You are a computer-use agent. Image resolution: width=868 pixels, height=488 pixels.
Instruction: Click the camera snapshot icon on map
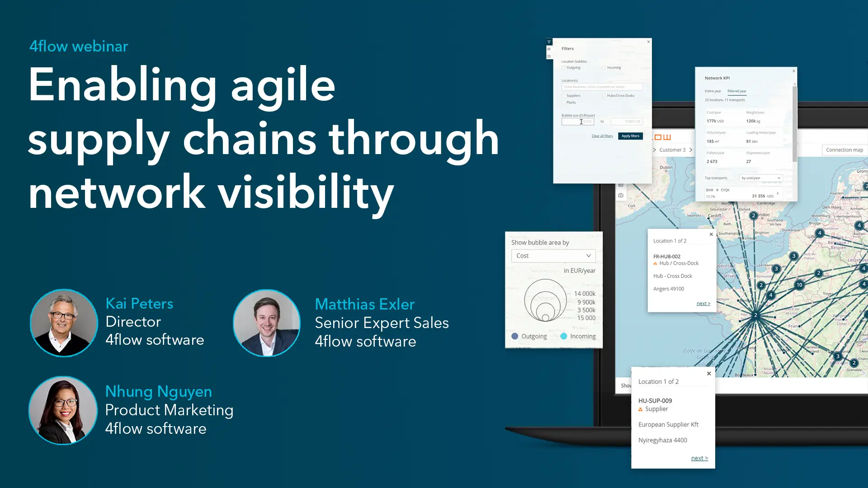pyautogui.click(x=621, y=196)
